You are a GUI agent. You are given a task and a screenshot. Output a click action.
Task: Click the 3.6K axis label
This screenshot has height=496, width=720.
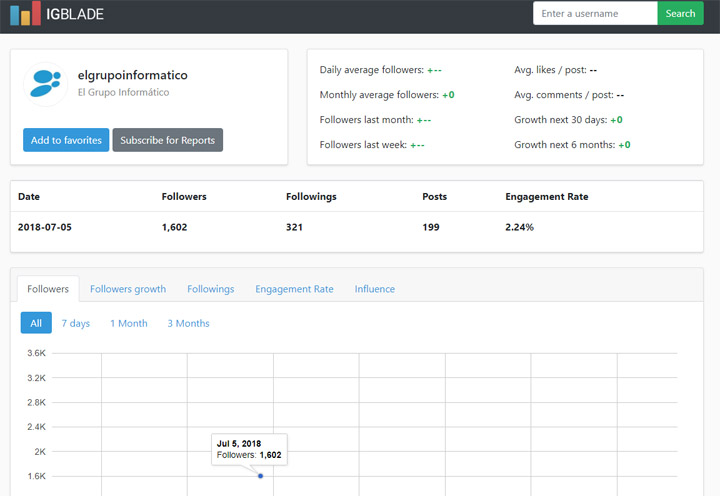pyautogui.click(x=36, y=353)
